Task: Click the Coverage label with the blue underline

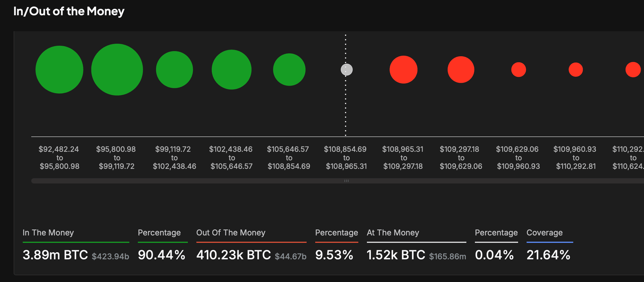Action: [545, 232]
